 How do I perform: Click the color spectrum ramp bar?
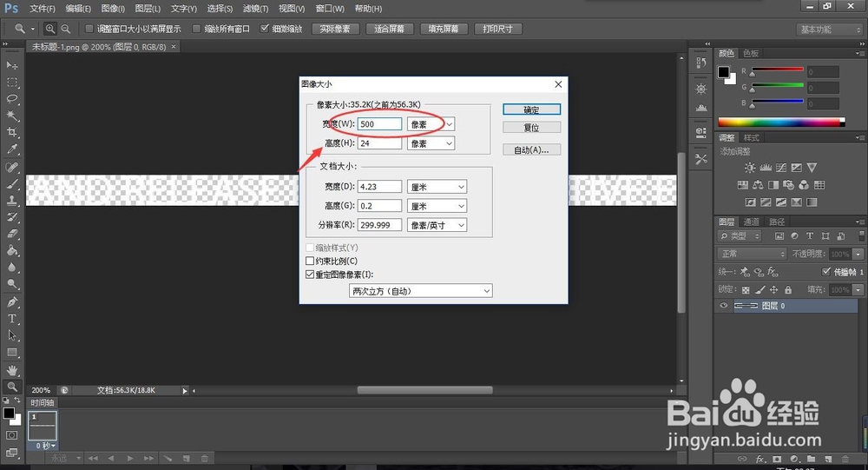(781, 122)
